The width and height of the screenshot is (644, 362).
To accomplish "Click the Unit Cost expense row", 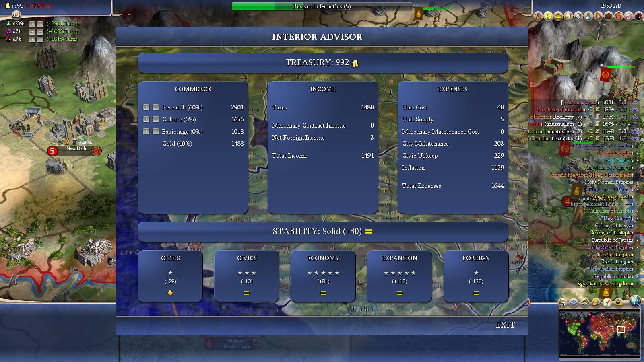I will 453,107.
